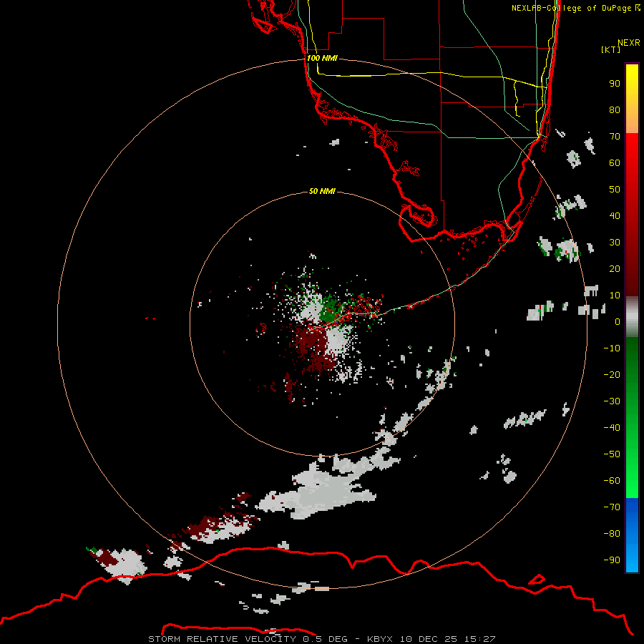644x644 pixels.
Task: Click the 60 value on velocity scale
Action: tap(615, 162)
